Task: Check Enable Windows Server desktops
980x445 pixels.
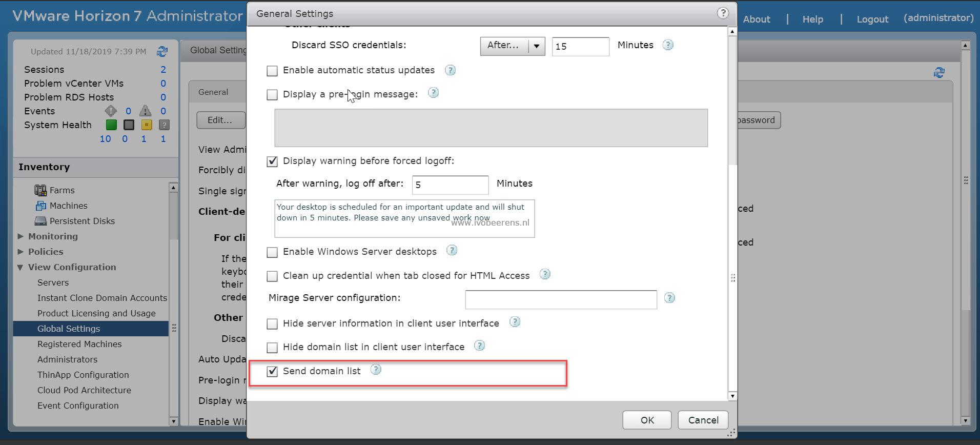Action: click(272, 252)
